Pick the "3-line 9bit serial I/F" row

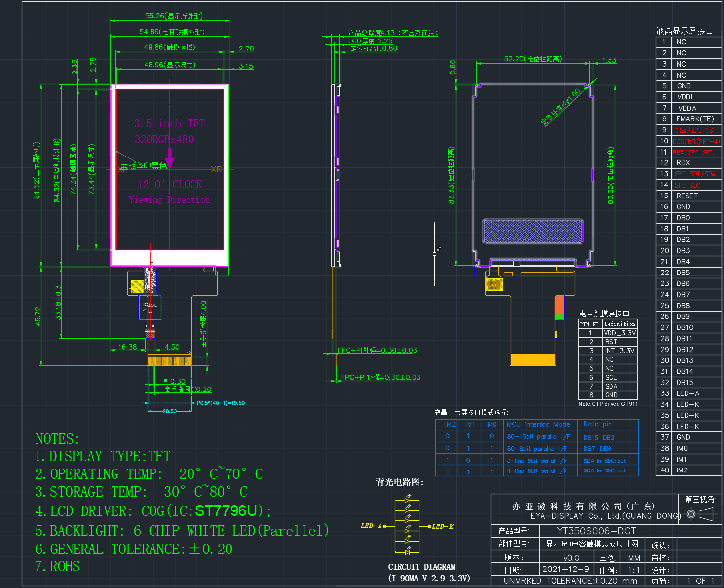pyautogui.click(x=538, y=461)
